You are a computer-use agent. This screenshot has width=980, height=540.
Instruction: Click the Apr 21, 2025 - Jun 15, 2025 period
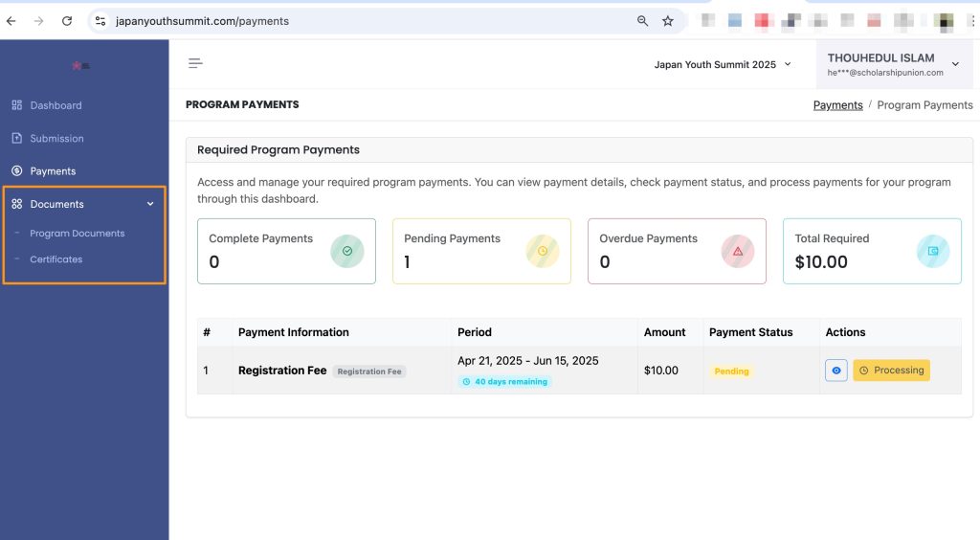527,361
